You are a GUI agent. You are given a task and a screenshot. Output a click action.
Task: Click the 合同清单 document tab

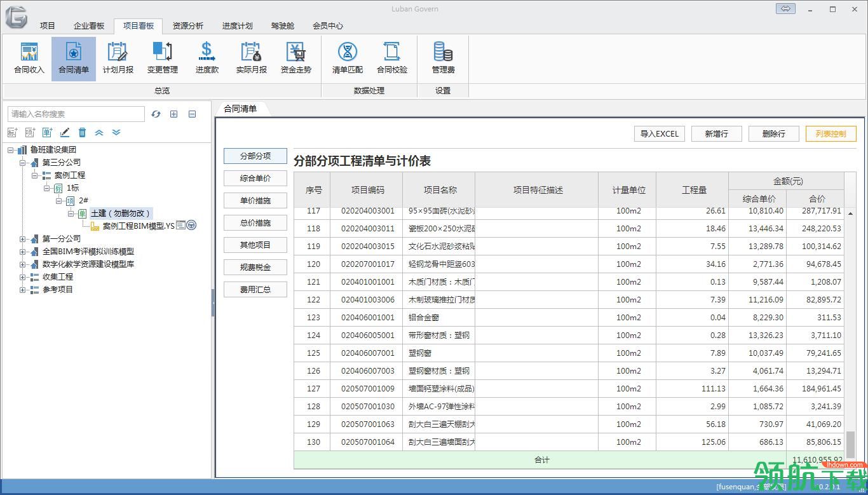(241, 109)
